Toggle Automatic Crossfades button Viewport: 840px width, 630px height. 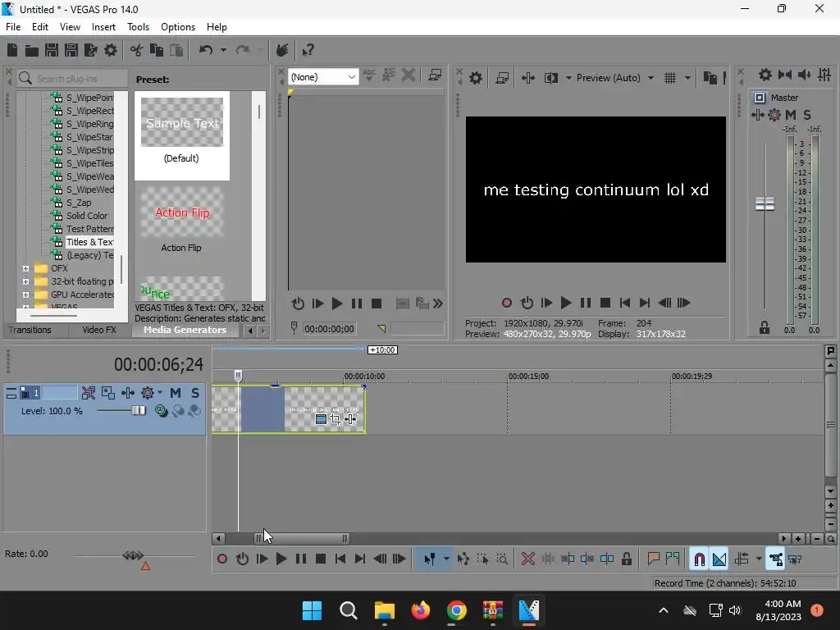point(719,559)
